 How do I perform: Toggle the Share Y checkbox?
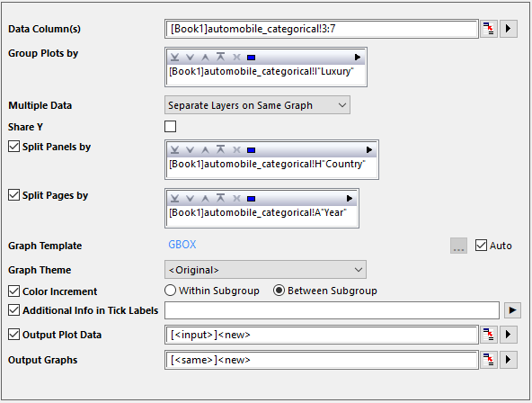point(171,127)
